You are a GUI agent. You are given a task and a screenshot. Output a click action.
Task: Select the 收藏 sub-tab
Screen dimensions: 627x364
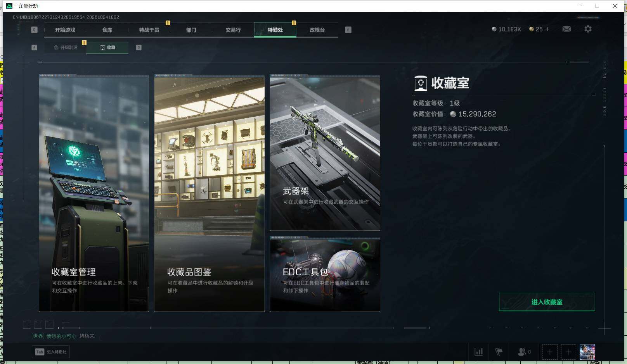107,47
